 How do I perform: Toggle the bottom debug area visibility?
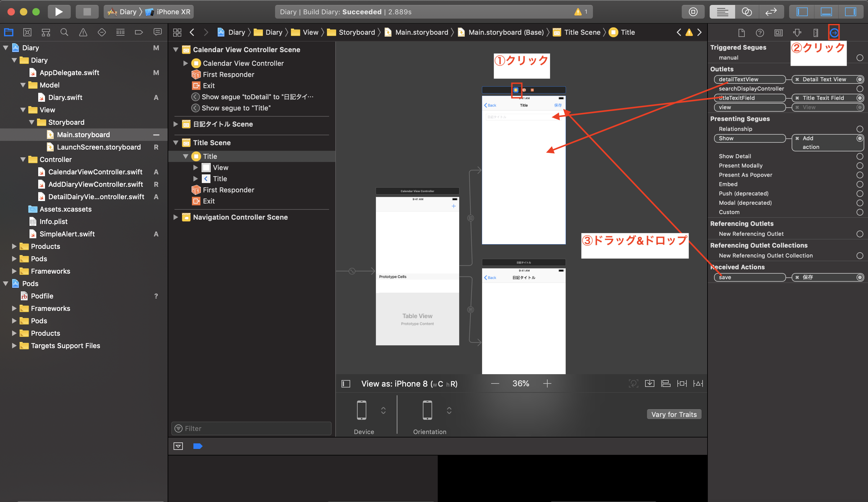[x=827, y=11]
